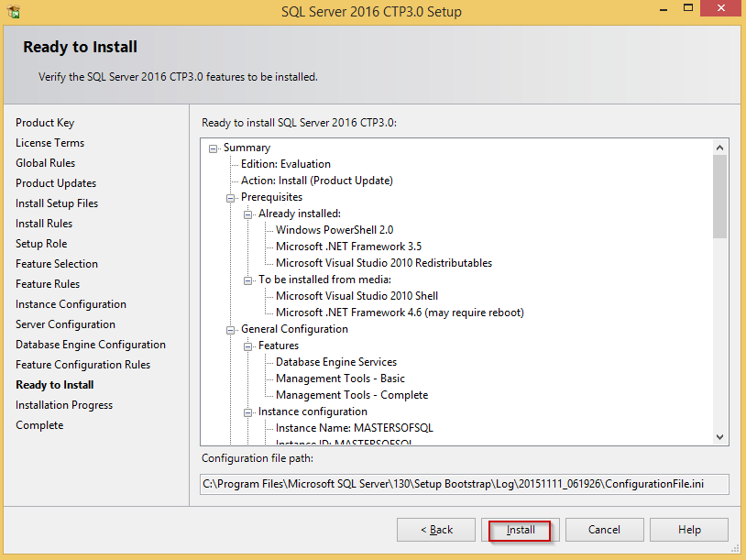Image resolution: width=746 pixels, height=560 pixels.
Task: Select 'Database Engine Services' row
Action: 336,362
